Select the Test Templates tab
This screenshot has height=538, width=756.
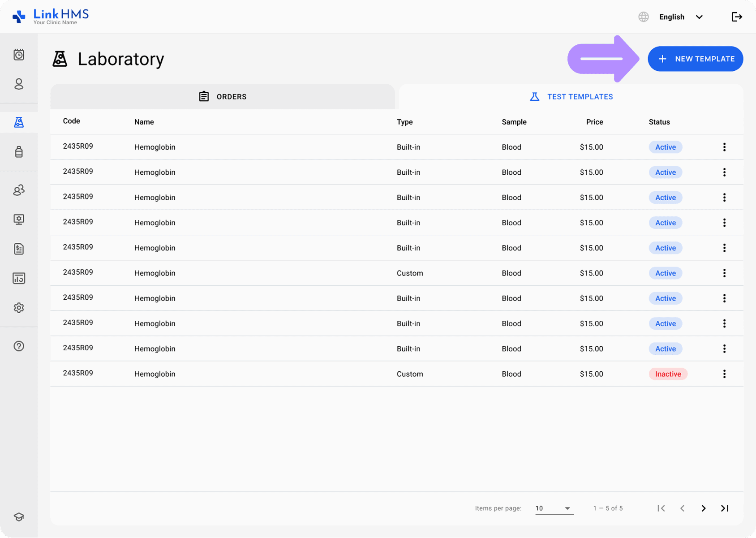(x=571, y=97)
